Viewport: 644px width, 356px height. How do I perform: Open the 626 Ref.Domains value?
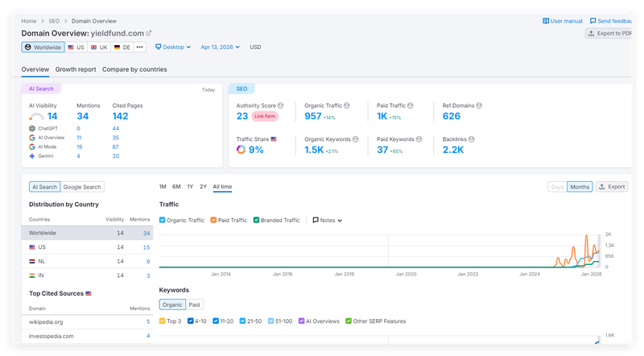click(452, 116)
